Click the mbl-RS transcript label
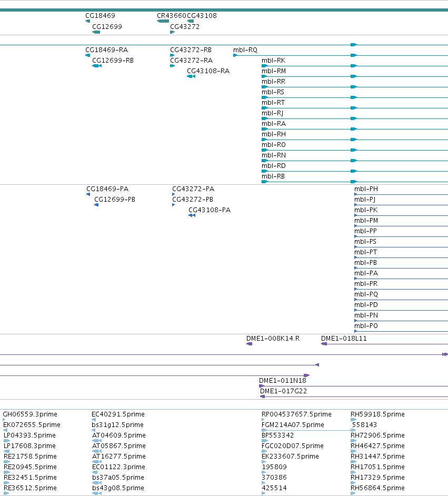Screen dimensions: 448x496 273,92
